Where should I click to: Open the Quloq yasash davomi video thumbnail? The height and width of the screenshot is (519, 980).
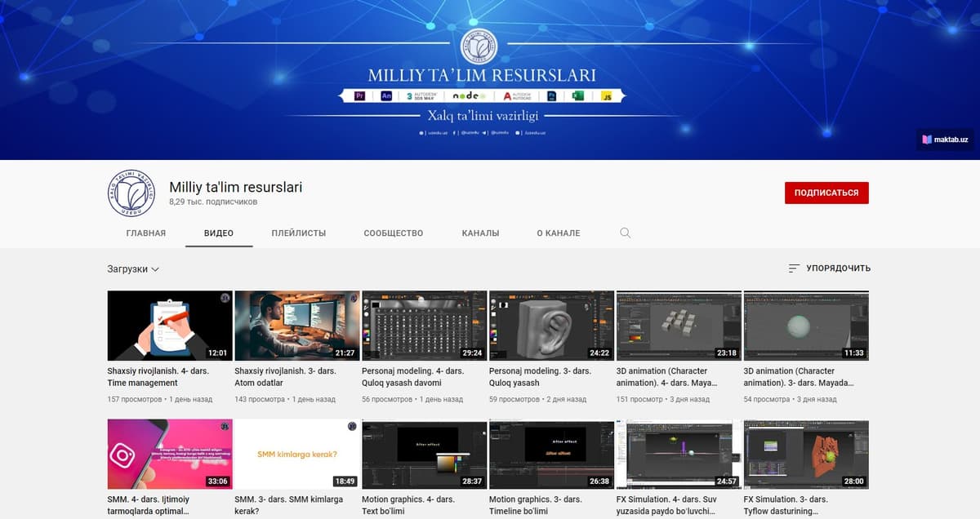[424, 326]
